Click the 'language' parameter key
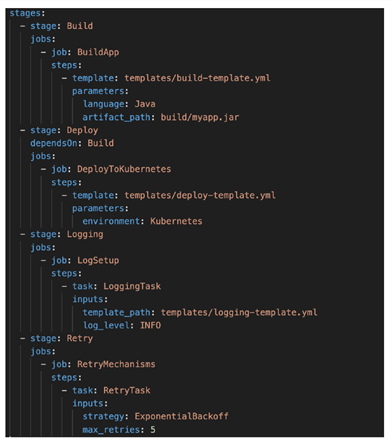The height and width of the screenshot is (448, 392). tap(103, 104)
